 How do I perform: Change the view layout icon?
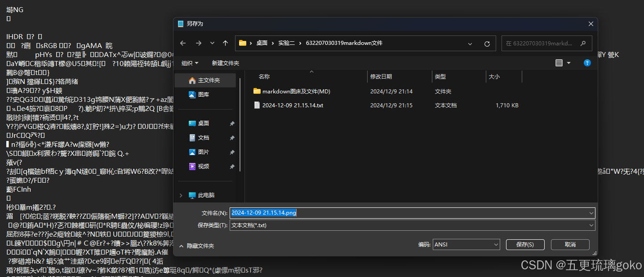pos(559,63)
